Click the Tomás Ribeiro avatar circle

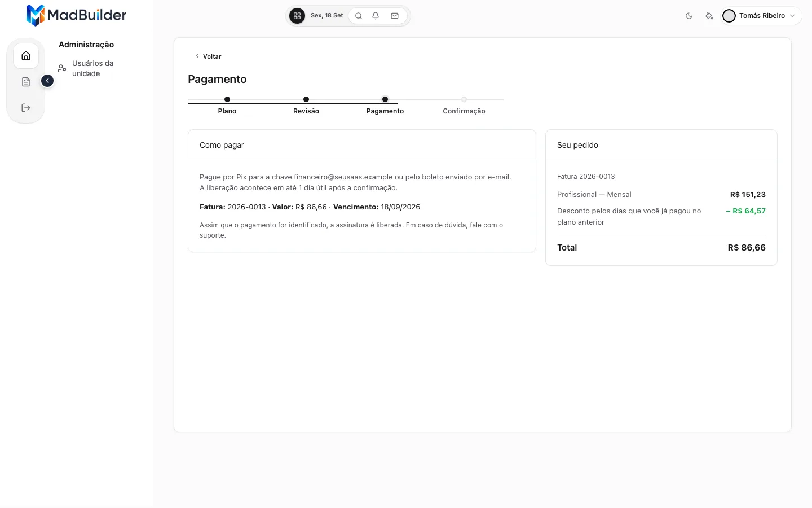729,16
